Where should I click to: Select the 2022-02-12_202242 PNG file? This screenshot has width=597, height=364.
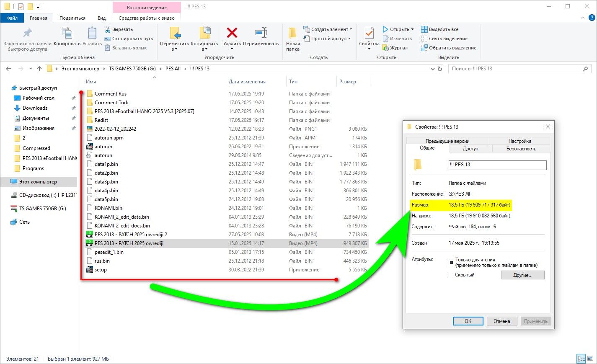coord(115,129)
